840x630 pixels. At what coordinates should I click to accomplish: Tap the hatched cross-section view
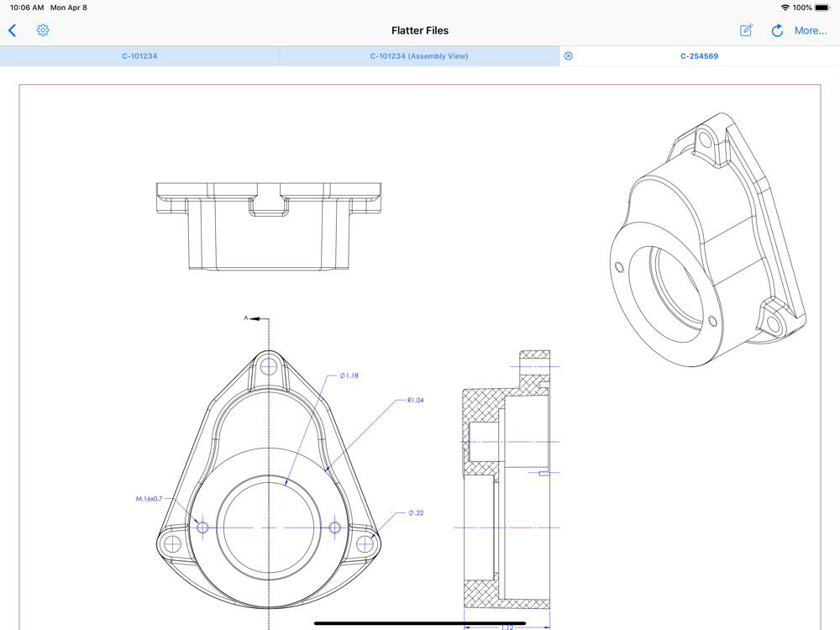click(x=507, y=480)
